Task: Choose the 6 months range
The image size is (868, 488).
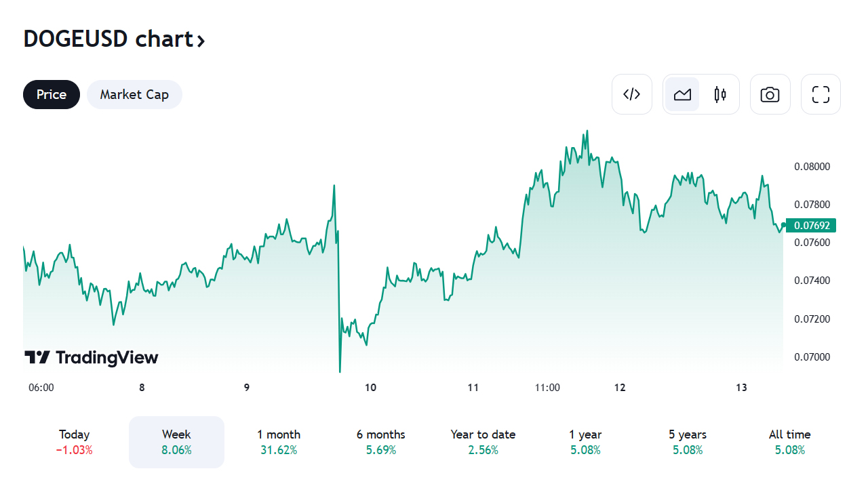Action: 380,441
